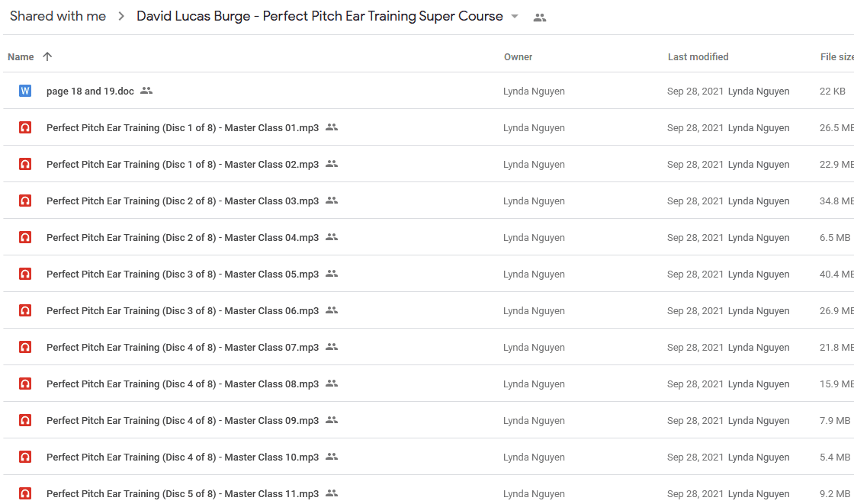This screenshot has width=854, height=504.
Task: Click the shared people icon next to Master Class 07.mp3
Action: coord(332,347)
